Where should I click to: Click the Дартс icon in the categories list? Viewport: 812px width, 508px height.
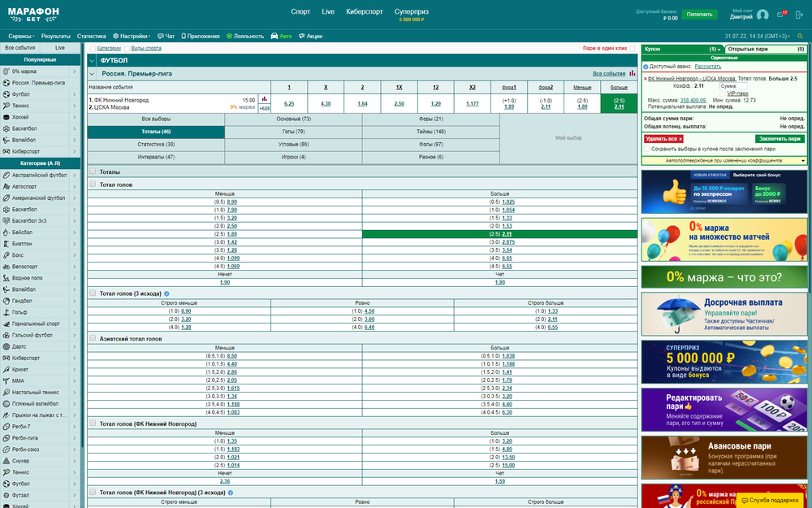[x=6, y=347]
